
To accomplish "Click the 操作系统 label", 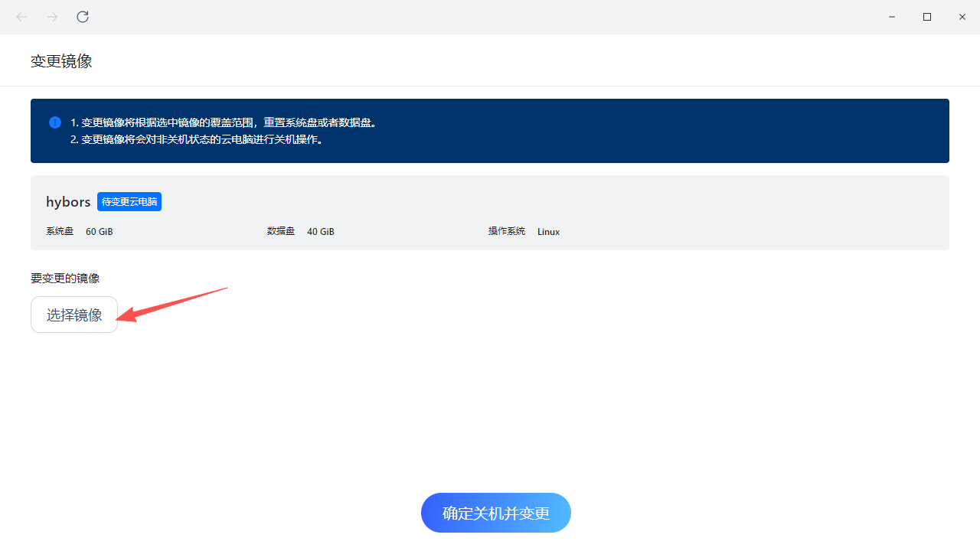I will (507, 231).
